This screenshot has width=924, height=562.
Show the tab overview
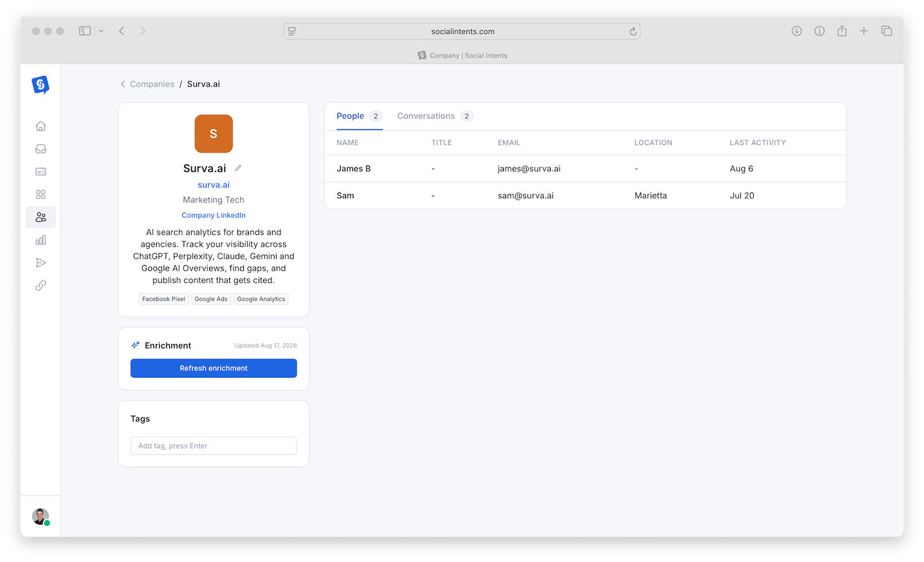point(887,31)
